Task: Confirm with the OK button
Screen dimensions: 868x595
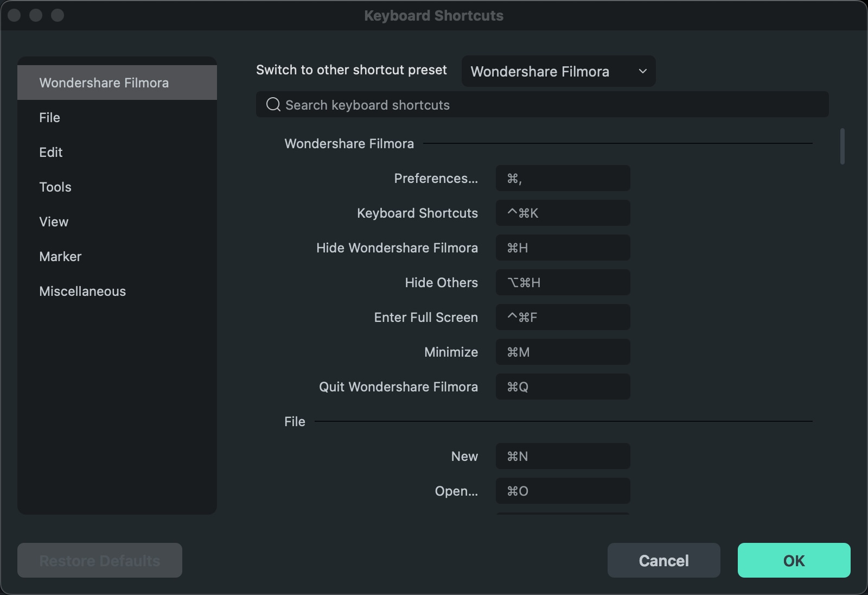Action: tap(794, 560)
